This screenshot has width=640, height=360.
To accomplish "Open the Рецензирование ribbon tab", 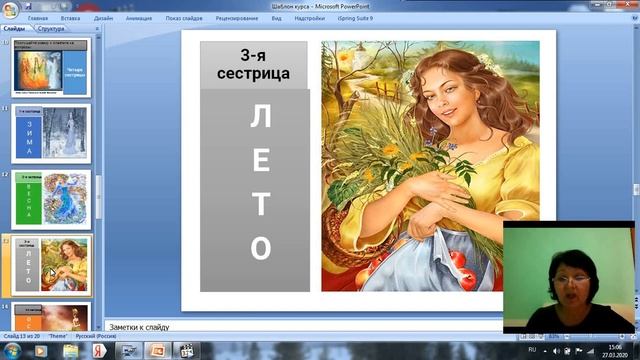I will [x=237, y=18].
